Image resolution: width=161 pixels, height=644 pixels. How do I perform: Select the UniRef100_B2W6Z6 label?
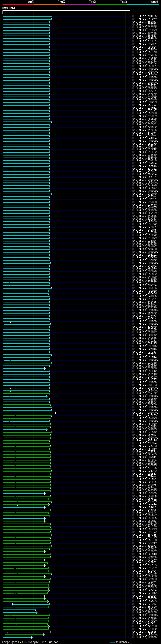click(x=144, y=632)
